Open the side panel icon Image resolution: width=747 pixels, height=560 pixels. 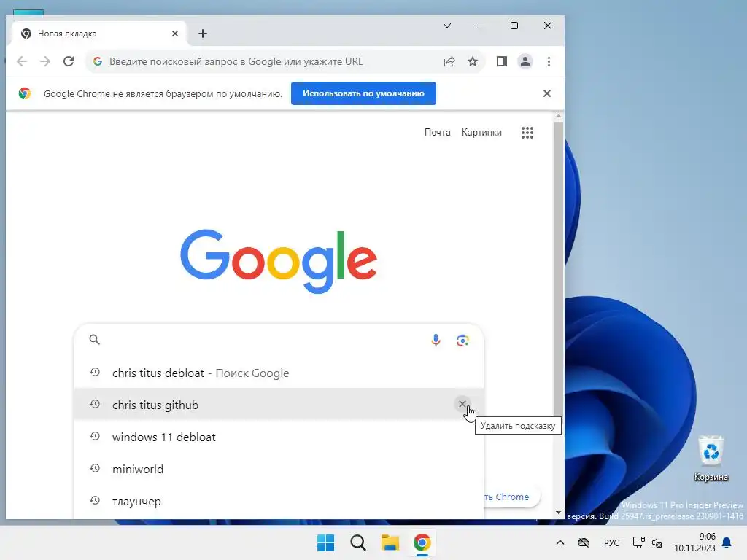point(502,61)
